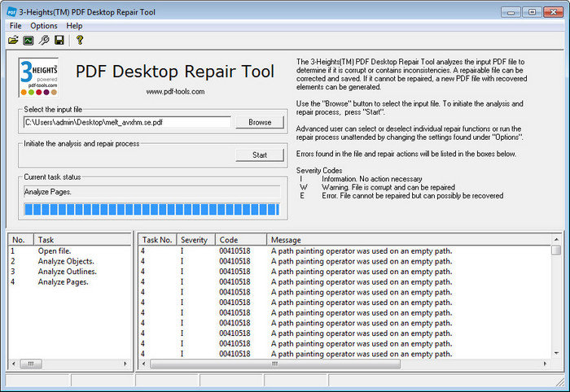Click the first message row in the list
The height and width of the screenshot is (392, 570).
345,250
